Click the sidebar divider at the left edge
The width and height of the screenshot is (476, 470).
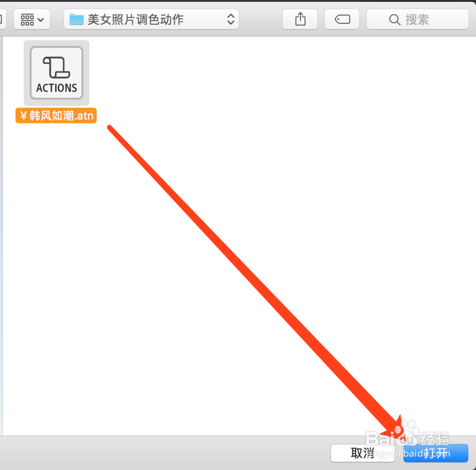click(1, 236)
